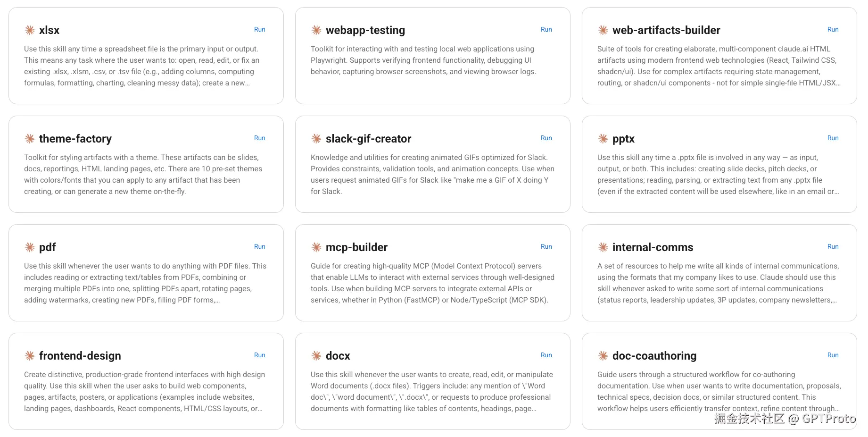This screenshot has width=868, height=437.
Task: Click the internal-comms starburst icon
Action: (603, 247)
